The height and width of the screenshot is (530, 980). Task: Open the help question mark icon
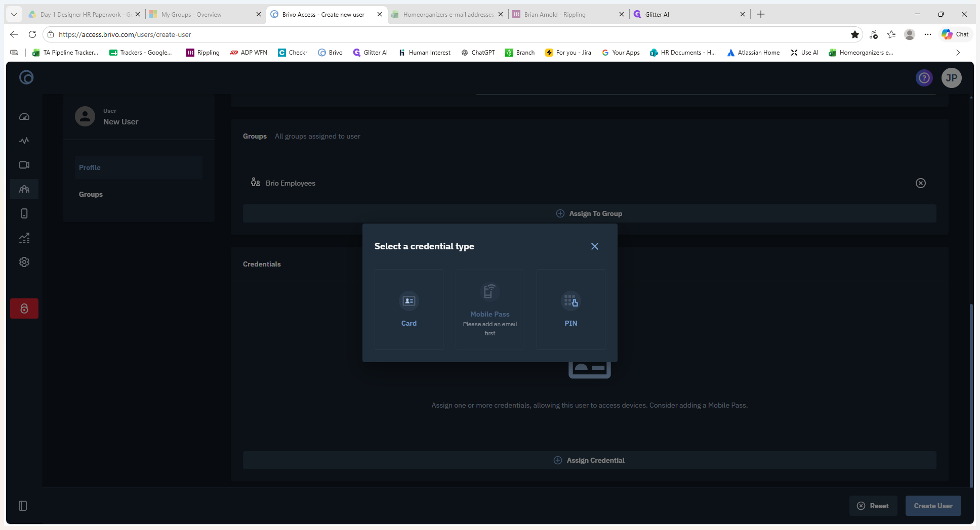point(924,78)
